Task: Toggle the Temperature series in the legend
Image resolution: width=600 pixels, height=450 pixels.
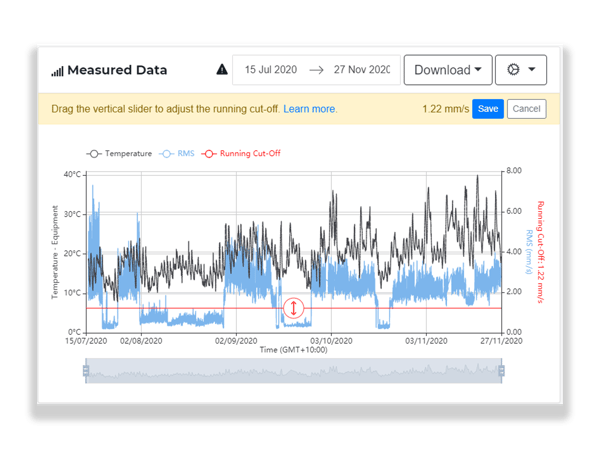Action: 120,154
